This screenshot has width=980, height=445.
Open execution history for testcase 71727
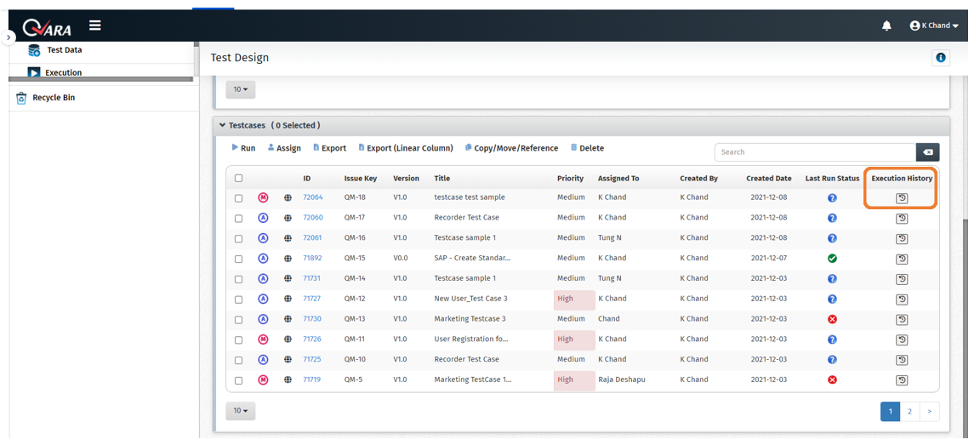click(x=902, y=300)
